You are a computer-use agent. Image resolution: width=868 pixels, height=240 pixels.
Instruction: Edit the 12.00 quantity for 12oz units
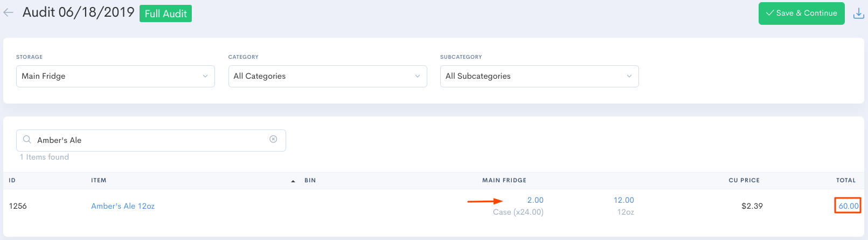(x=623, y=200)
